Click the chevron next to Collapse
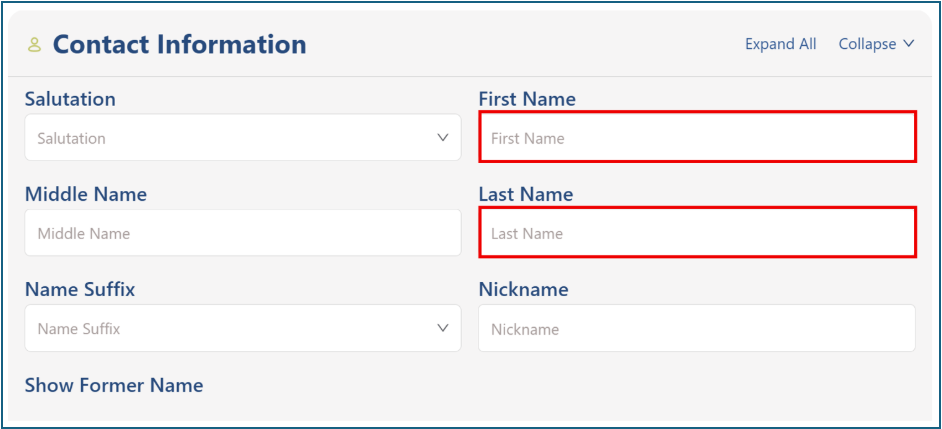Image resolution: width=942 pixels, height=429 pixels. coord(909,44)
